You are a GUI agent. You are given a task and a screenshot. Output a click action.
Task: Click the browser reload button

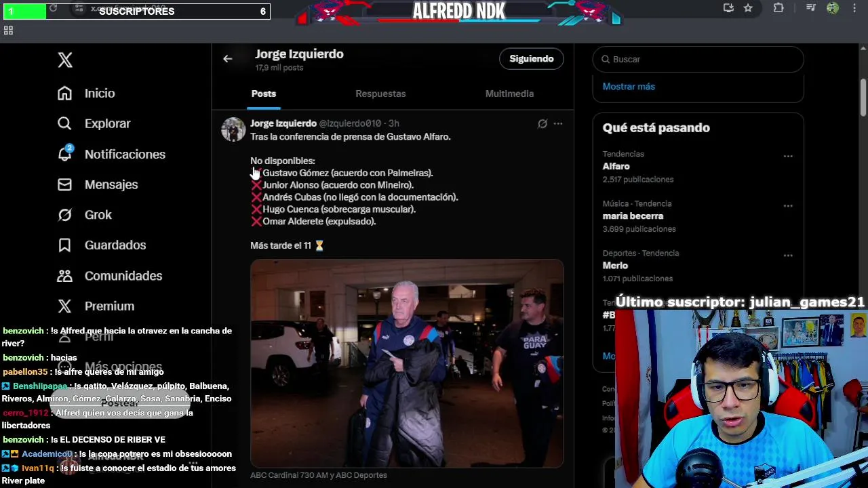coord(53,8)
